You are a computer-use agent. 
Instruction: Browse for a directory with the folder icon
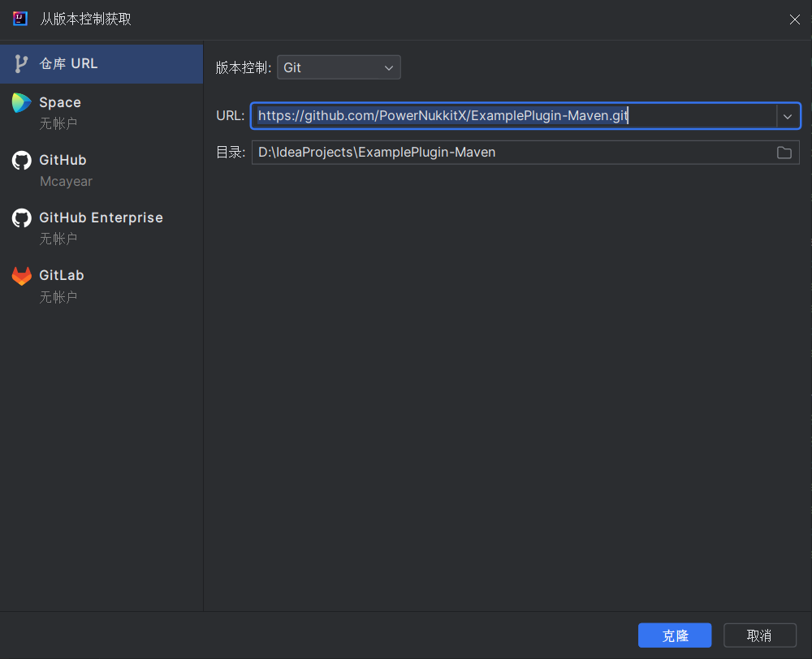784,153
